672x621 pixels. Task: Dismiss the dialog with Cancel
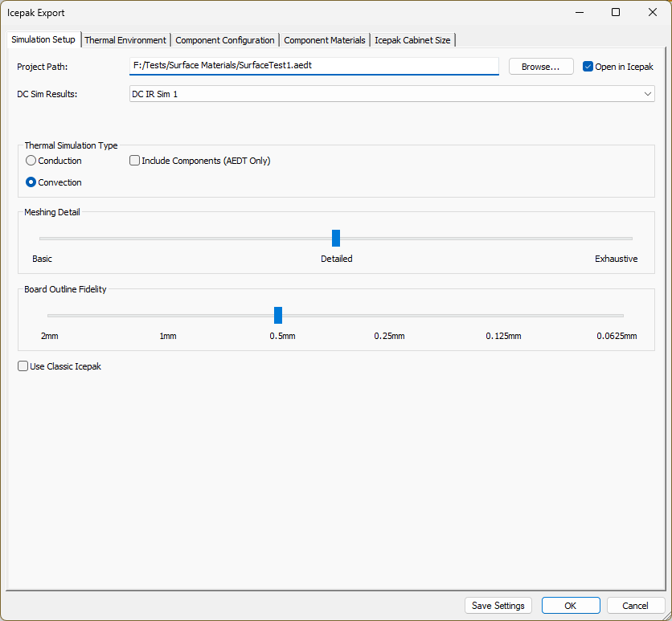636,605
